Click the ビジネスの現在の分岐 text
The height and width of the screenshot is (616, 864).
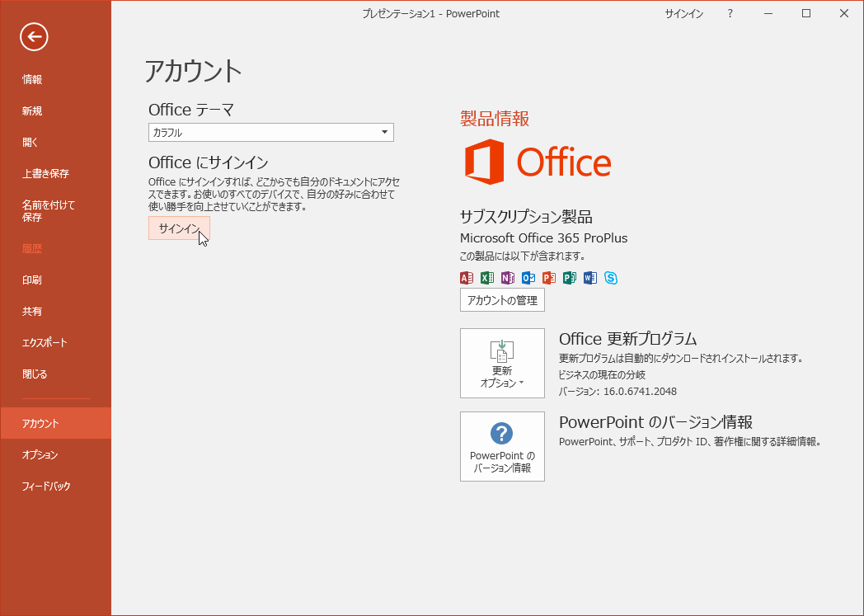602,374
